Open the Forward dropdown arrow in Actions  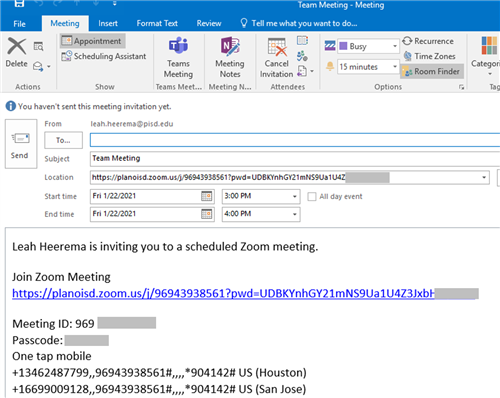[x=49, y=66]
